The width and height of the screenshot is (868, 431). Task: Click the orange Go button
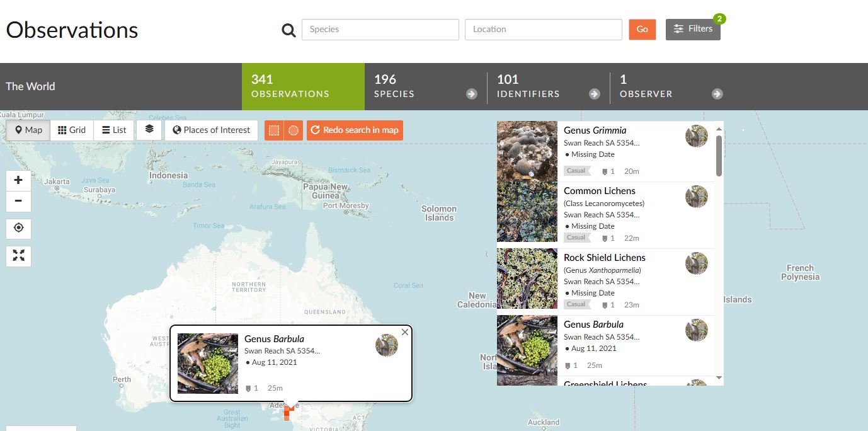642,30
